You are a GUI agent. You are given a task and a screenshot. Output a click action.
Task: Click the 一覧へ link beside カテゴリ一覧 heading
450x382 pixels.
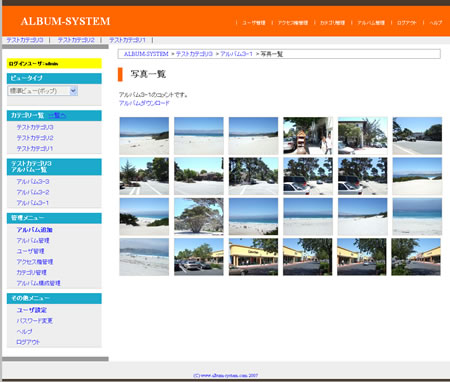point(57,115)
